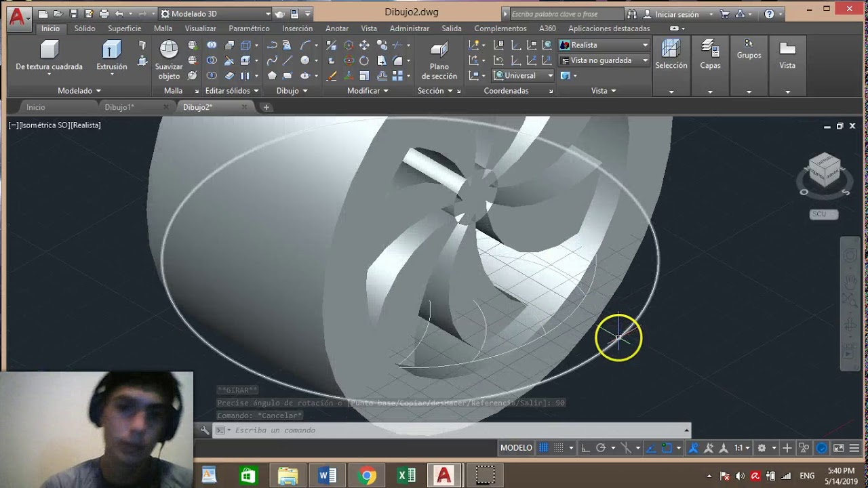Expand the Modificar panel
Screen dimensions: 868x488
tap(368, 91)
